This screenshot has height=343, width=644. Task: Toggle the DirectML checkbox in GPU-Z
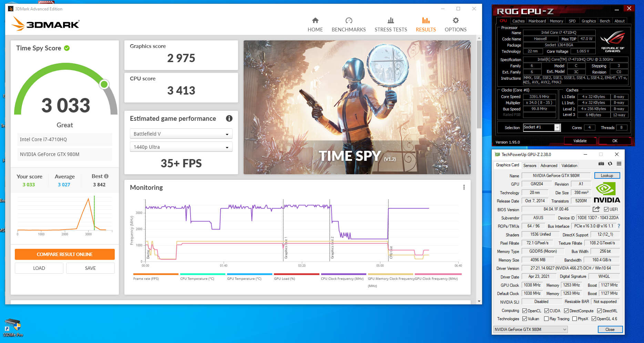coord(599,311)
